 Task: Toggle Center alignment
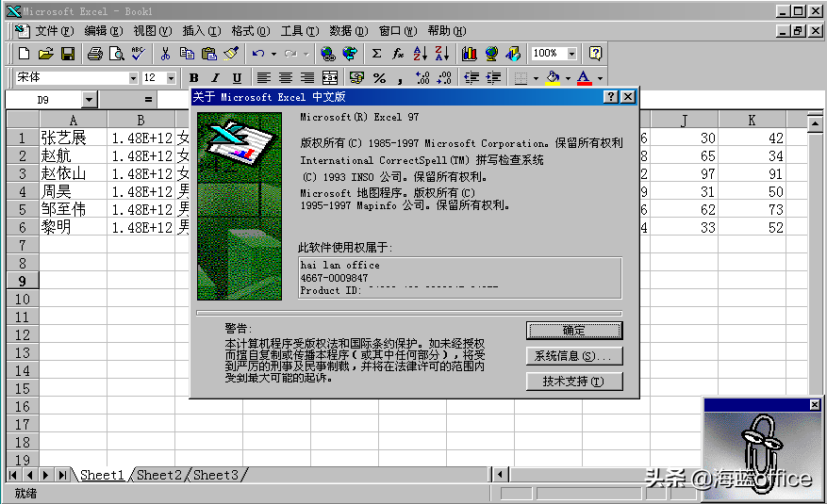pyautogui.click(x=286, y=78)
